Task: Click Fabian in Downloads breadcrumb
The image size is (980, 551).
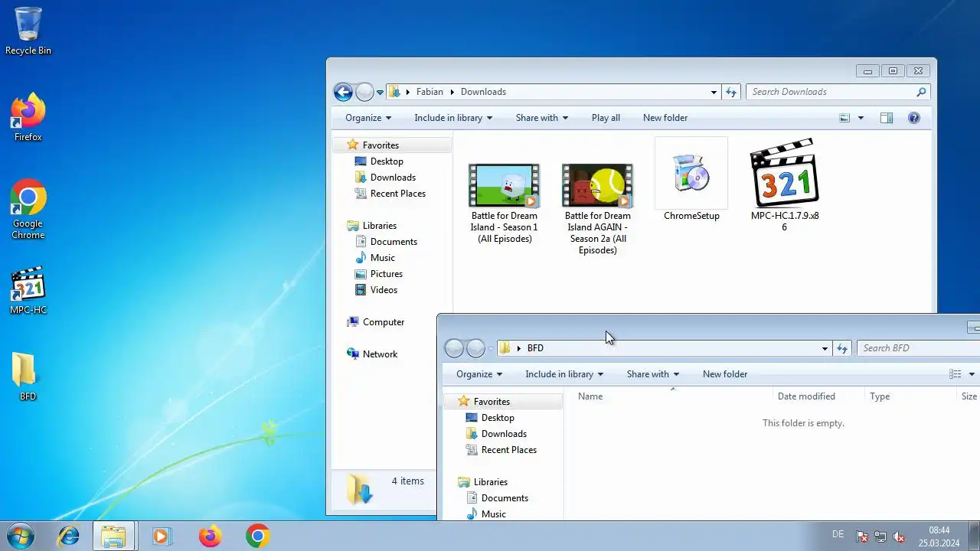Action: coord(430,92)
